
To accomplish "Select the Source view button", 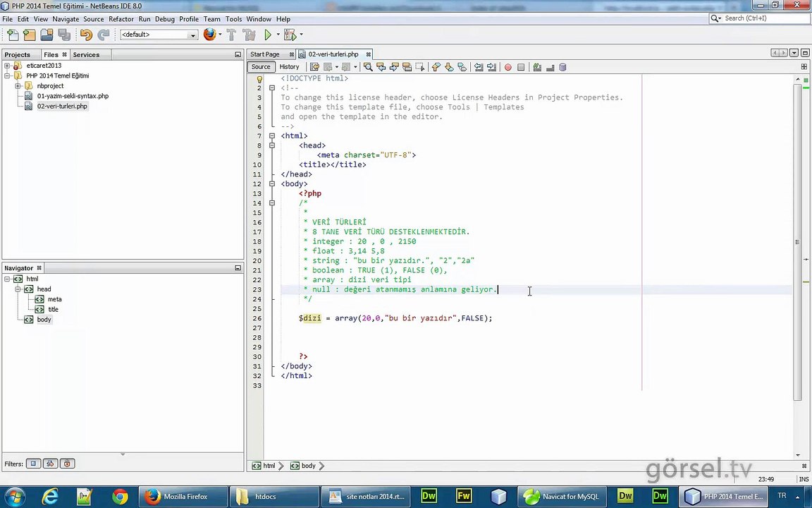I will pos(261,67).
